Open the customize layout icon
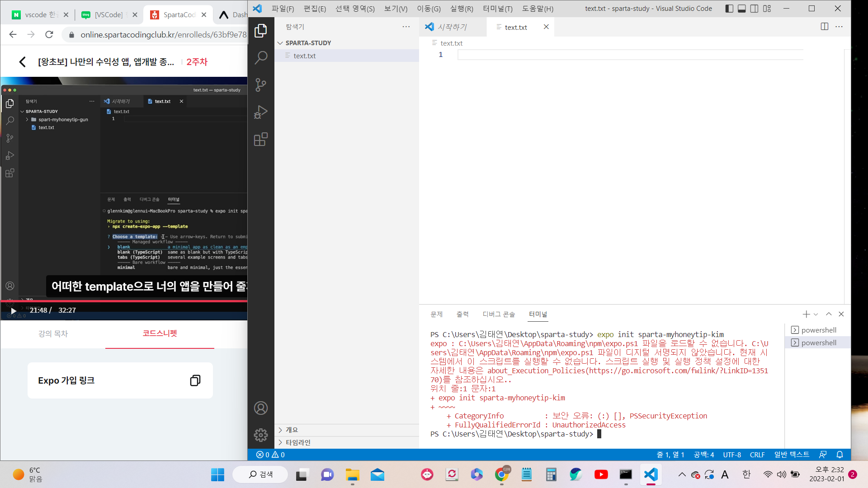This screenshot has width=868, height=488. click(767, 9)
